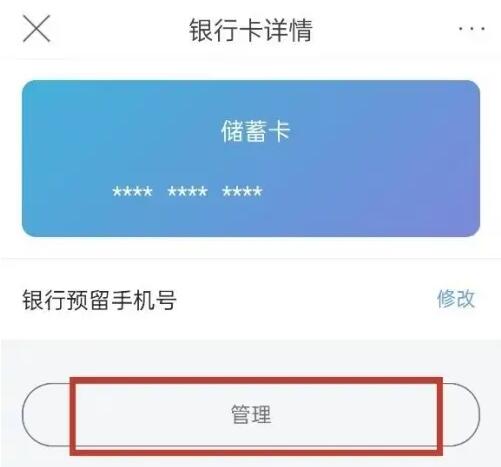This screenshot has height=467, width=501.
Task: Close the bank card details page
Action: 36,29
